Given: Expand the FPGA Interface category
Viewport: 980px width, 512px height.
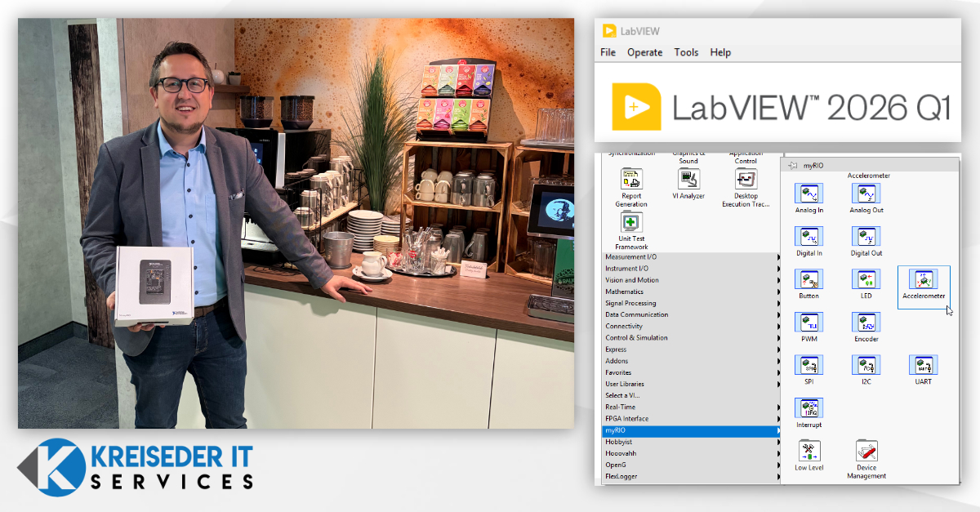Looking at the screenshot, I should point(690,419).
